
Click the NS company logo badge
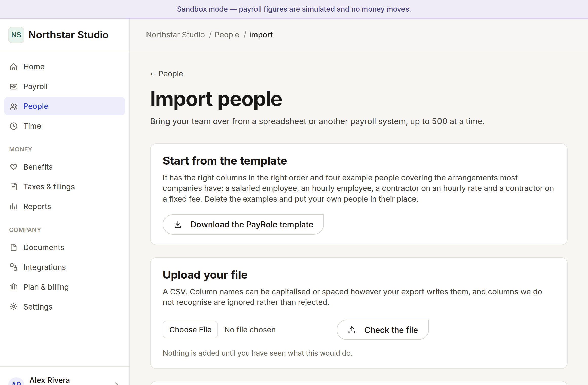16,35
